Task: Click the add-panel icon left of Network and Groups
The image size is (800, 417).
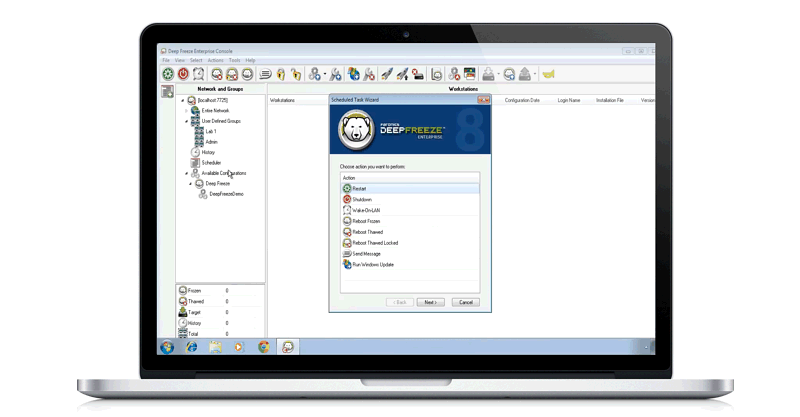Action: [x=167, y=92]
